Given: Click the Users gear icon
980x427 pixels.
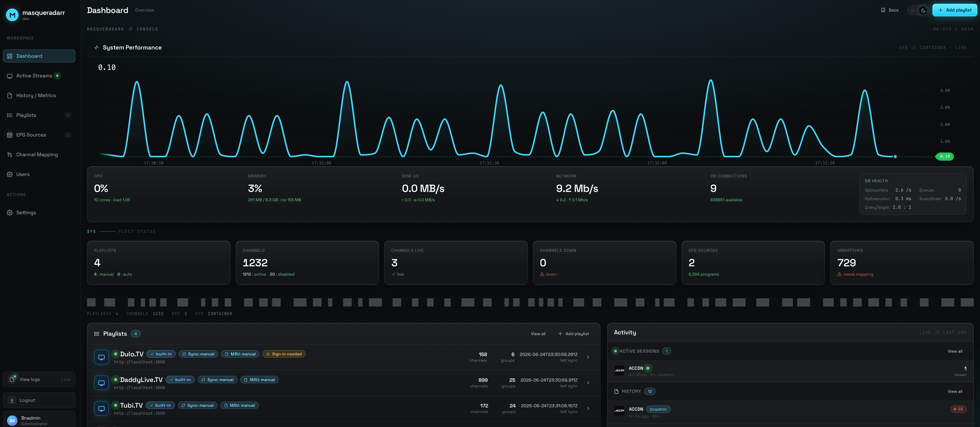Looking at the screenshot, I should click(x=9, y=174).
